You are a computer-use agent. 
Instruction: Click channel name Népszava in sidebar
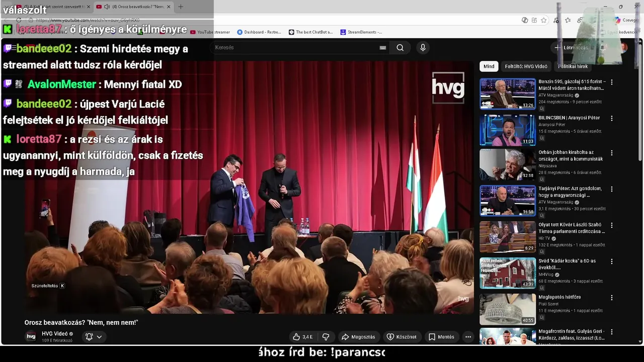[x=547, y=165]
